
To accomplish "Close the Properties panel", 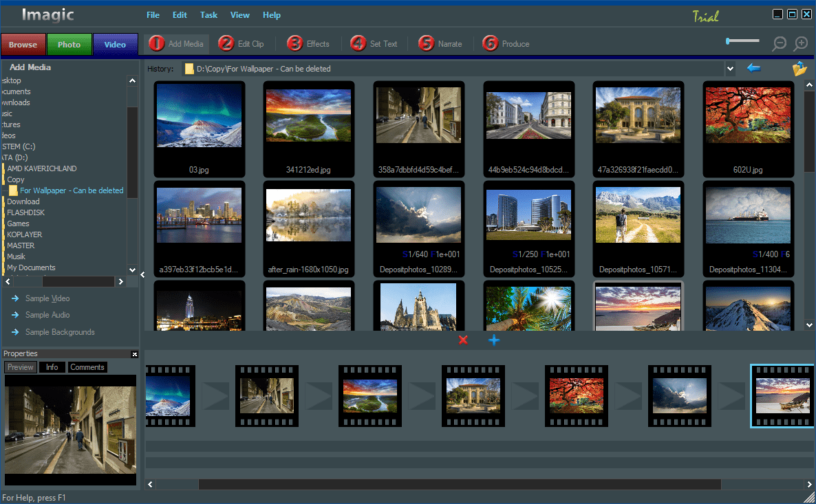I will click(135, 354).
